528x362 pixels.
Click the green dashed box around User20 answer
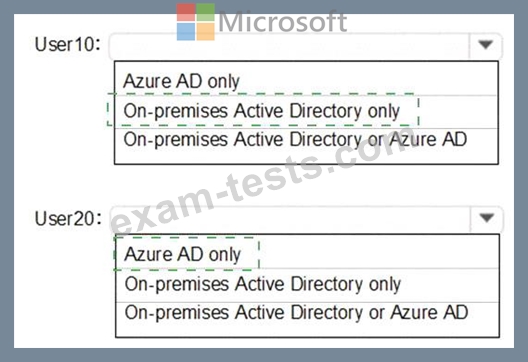coord(187,253)
